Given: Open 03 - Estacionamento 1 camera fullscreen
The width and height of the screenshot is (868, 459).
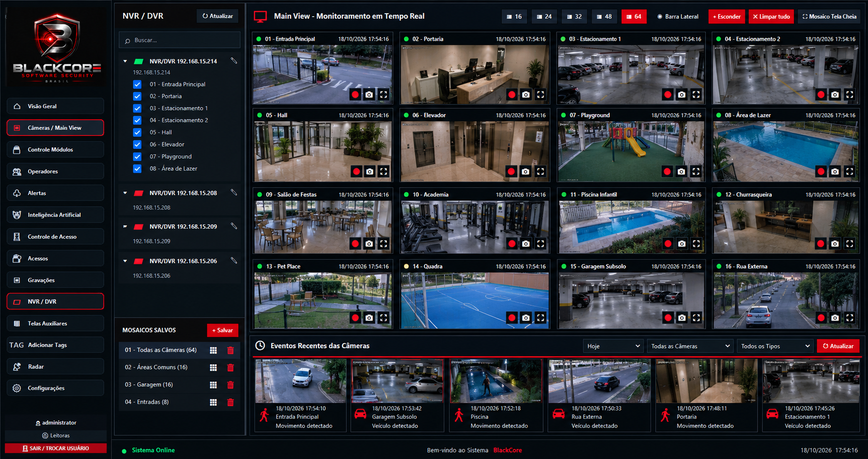Looking at the screenshot, I should tap(696, 95).
